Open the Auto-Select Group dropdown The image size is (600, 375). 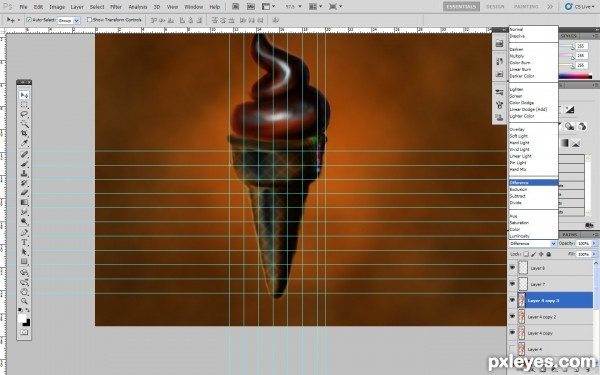coord(68,20)
